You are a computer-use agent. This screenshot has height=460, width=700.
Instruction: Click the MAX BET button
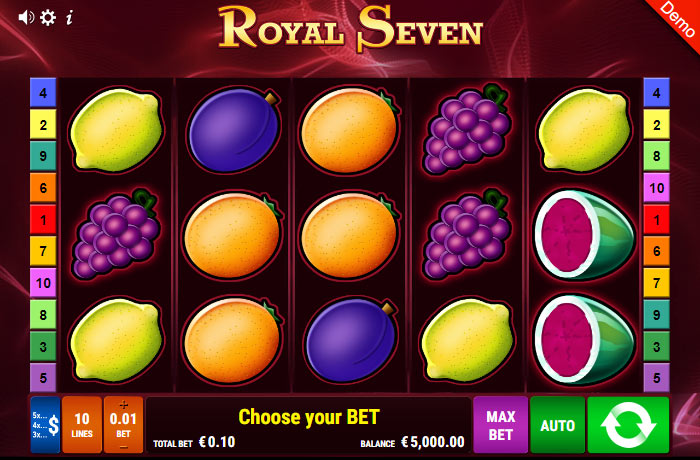(x=500, y=424)
